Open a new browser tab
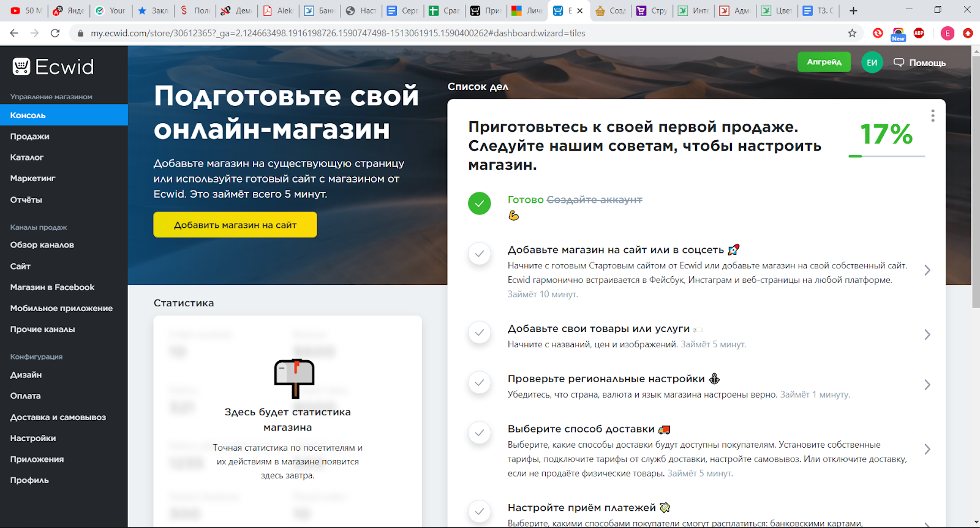The width and height of the screenshot is (980, 528). click(x=853, y=10)
